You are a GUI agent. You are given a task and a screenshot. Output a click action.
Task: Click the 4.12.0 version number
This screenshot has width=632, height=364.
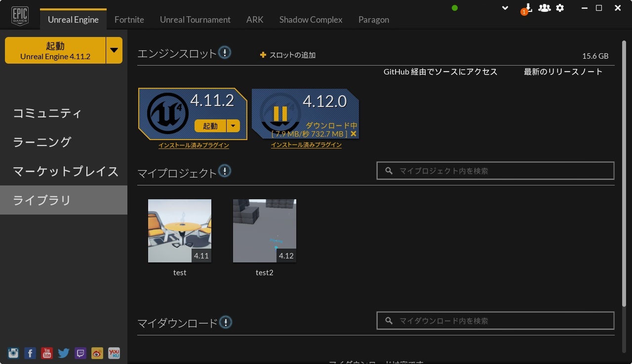325,101
